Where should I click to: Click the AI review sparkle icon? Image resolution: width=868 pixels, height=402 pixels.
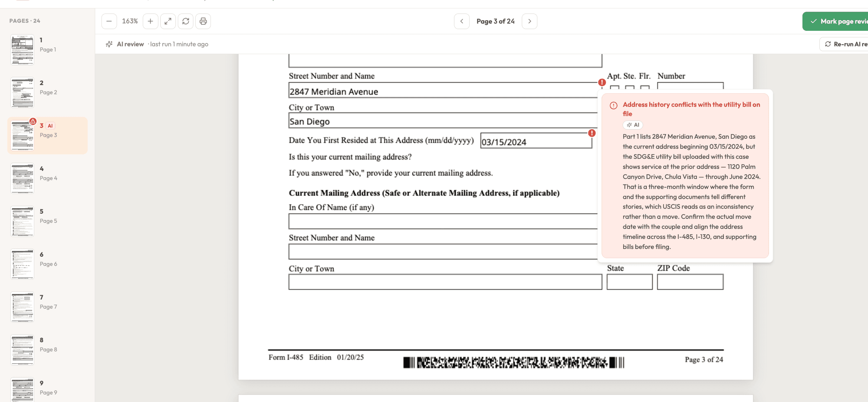point(109,44)
